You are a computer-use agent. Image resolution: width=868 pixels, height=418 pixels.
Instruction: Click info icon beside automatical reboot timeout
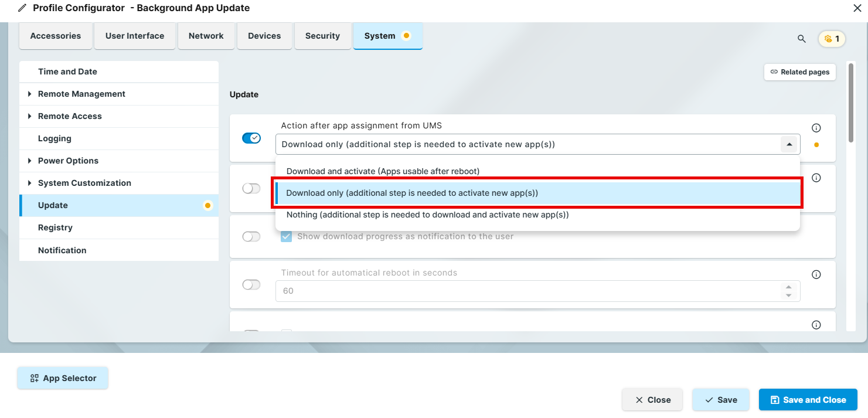click(816, 274)
